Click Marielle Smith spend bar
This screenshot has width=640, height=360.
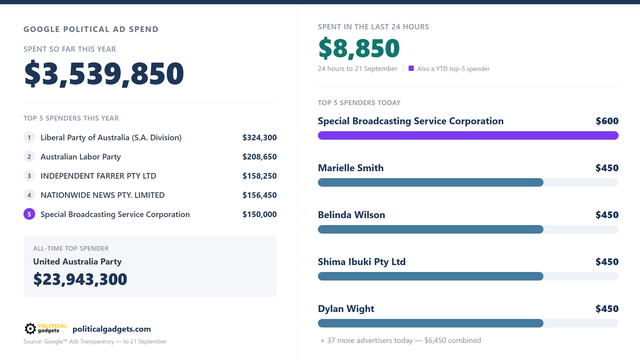point(431,182)
